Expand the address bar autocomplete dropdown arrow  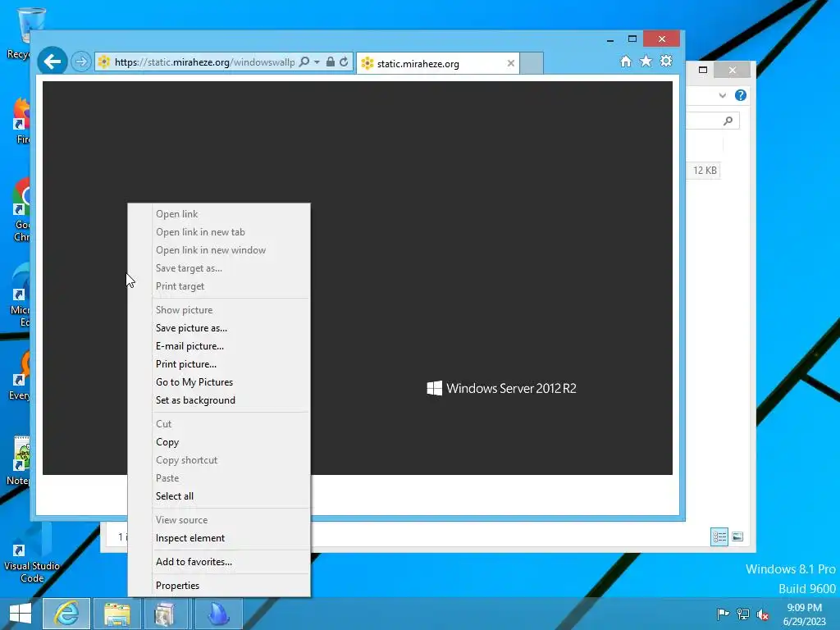(x=317, y=62)
